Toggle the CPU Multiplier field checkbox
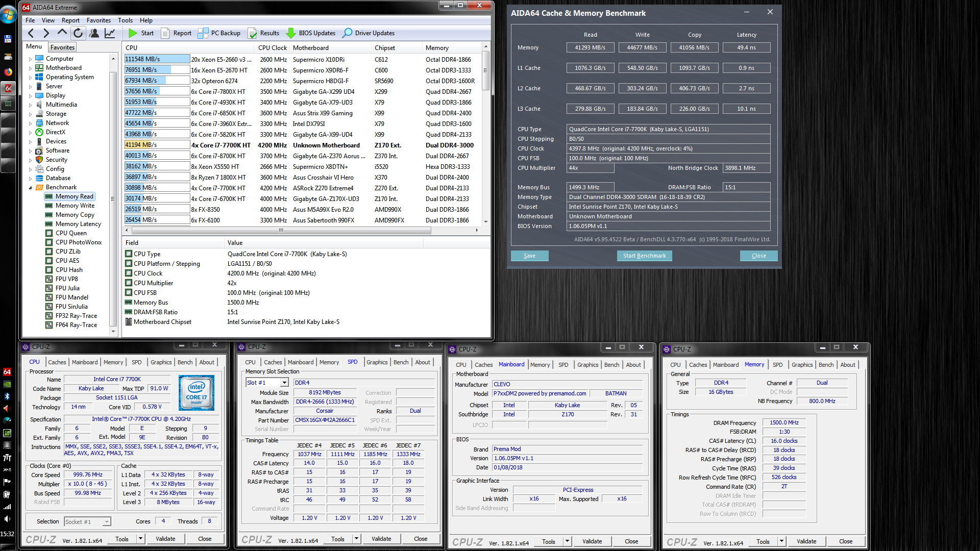 point(129,283)
